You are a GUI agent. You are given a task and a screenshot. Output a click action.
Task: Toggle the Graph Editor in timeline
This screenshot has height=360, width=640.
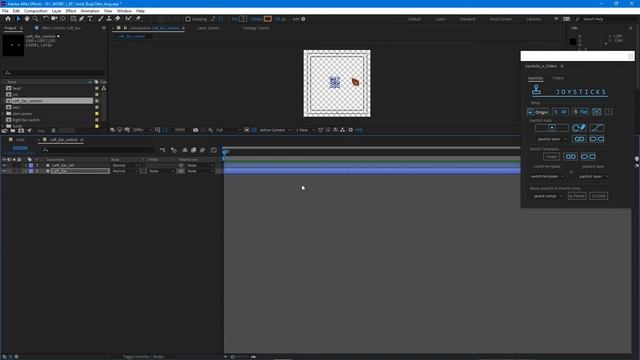coord(213,150)
